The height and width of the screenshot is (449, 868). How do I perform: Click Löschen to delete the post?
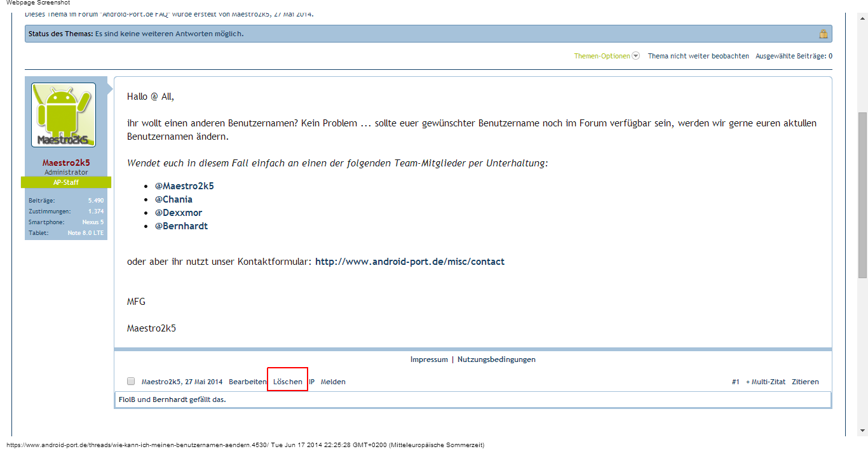(287, 382)
